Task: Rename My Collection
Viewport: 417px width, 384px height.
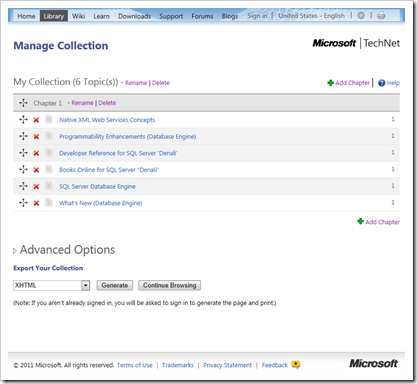Action: point(136,83)
